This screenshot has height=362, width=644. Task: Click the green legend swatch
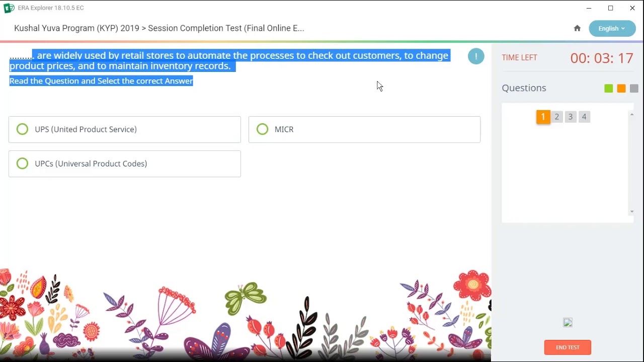[608, 88]
